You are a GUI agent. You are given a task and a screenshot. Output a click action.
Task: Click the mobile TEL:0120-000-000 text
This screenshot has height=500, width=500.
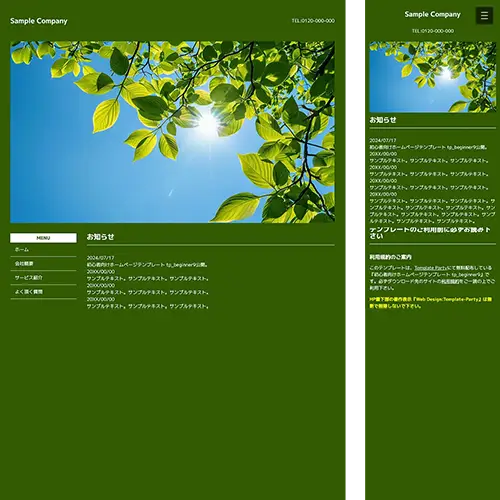[433, 31]
